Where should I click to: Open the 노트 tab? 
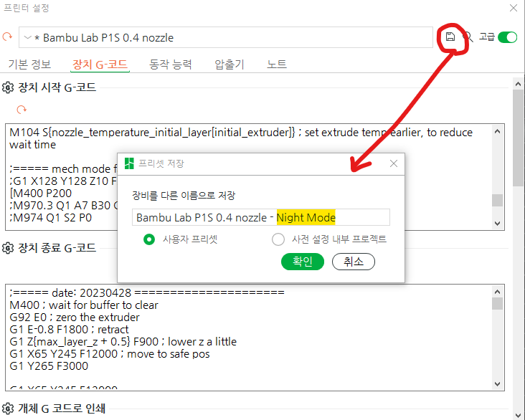coord(277,65)
